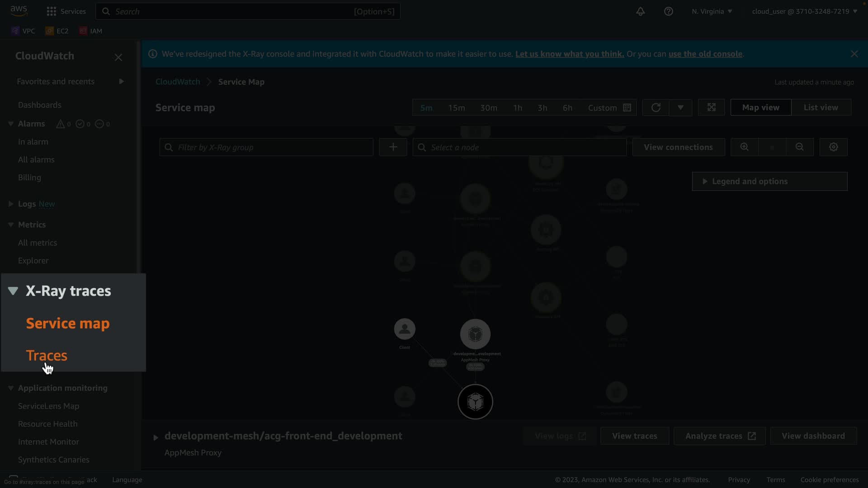This screenshot has height=488, width=868.
Task: Switch to List view
Action: point(821,108)
